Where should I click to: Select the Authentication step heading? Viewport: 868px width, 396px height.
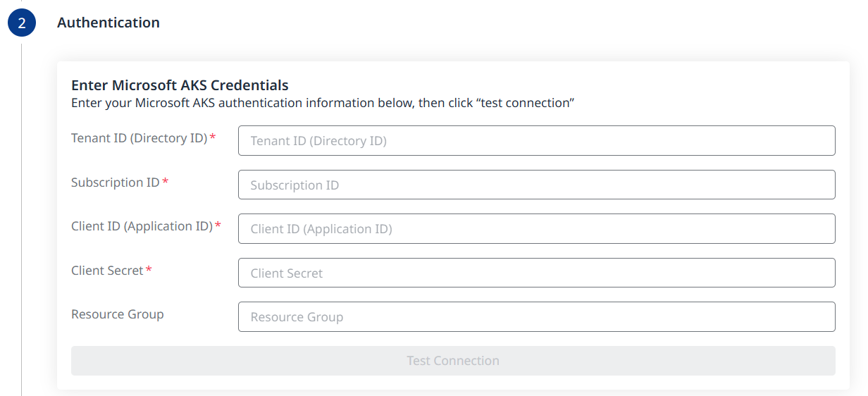tap(108, 23)
